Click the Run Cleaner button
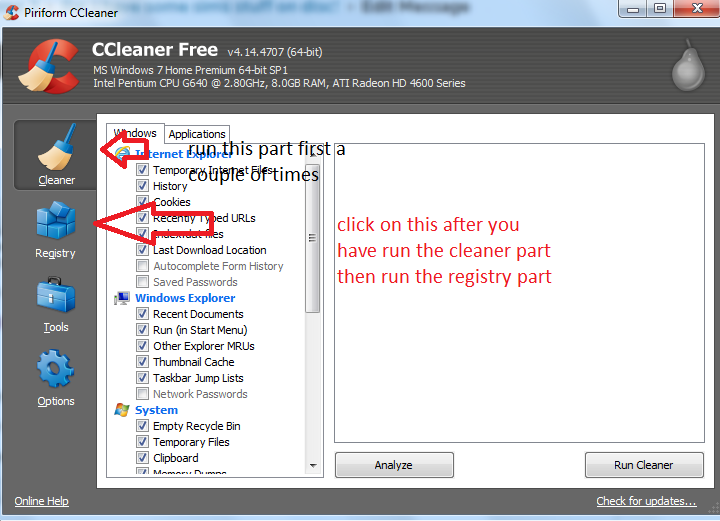Image resolution: width=720 pixels, height=521 pixels. [x=644, y=465]
